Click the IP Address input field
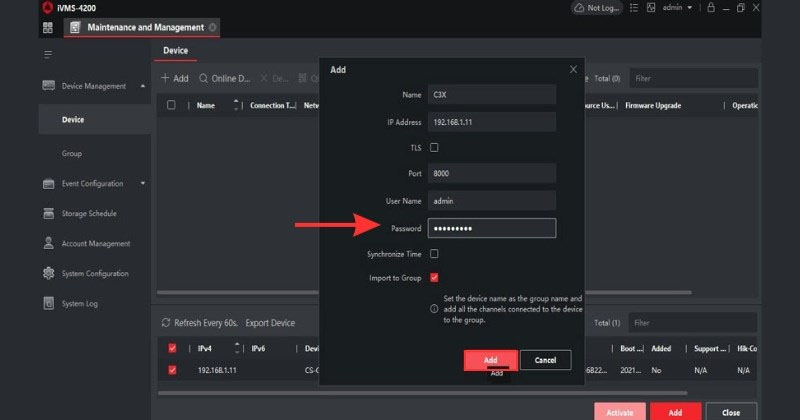This screenshot has width=800, height=420. tap(492, 122)
